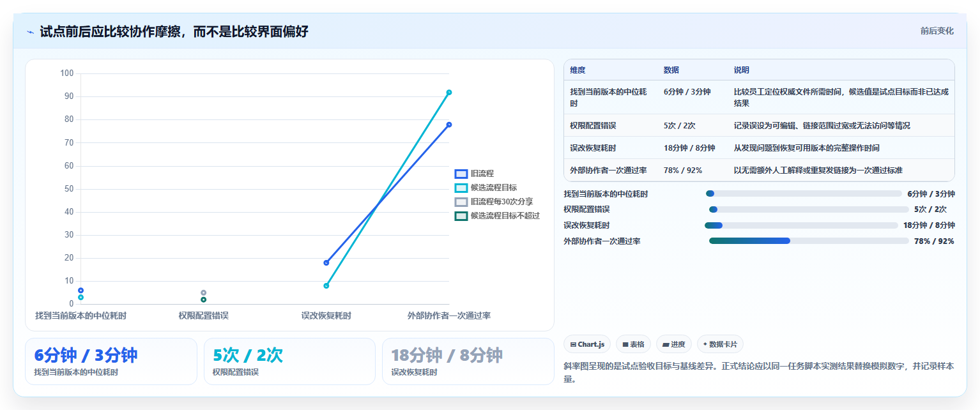This screenshot has height=410, width=980.
Task: Click description starting 记录误设为可编辑
Action: (x=822, y=126)
